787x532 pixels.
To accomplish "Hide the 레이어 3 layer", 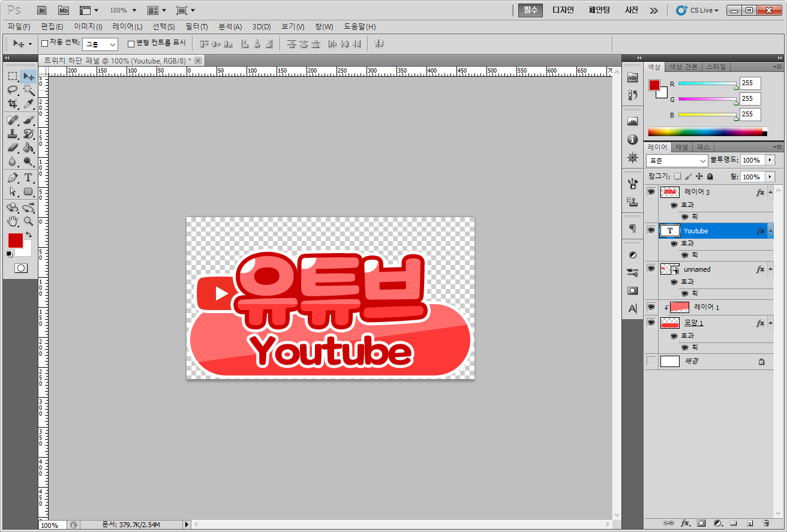I will tap(651, 192).
